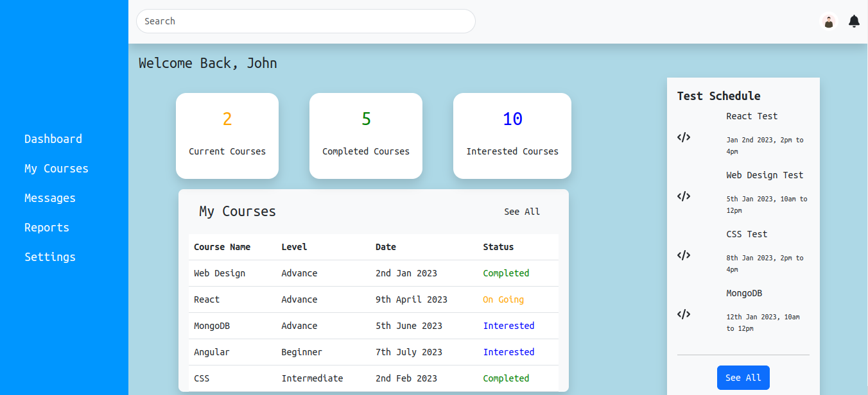Screen dimensions: 868x395
Task: Click the Search input field
Action: tap(306, 21)
